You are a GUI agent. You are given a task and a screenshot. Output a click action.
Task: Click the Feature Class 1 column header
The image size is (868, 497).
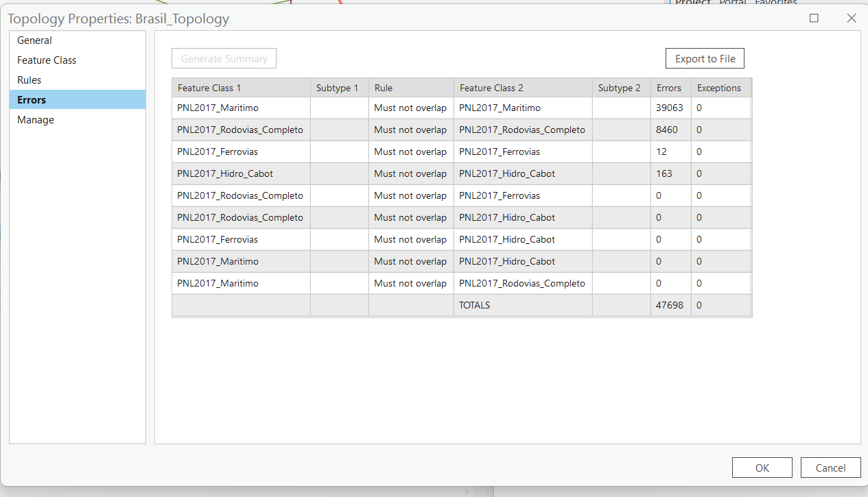click(x=209, y=87)
